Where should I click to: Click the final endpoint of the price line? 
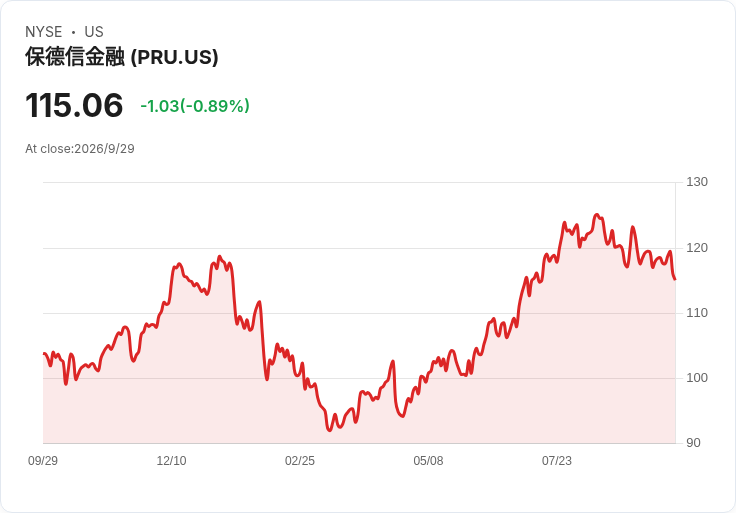(x=675, y=279)
